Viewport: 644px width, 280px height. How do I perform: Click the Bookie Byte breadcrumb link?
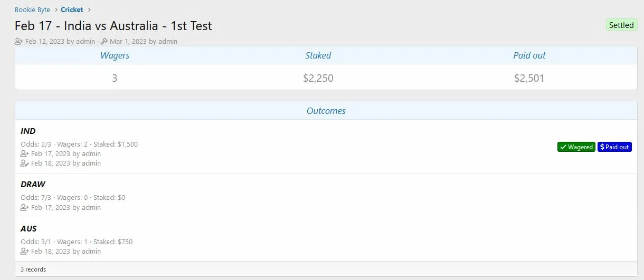tap(32, 9)
